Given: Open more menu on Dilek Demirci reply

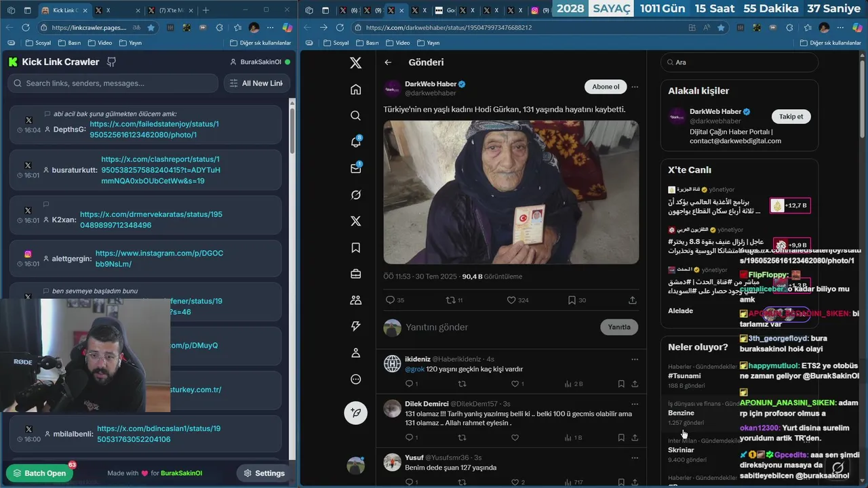Looking at the screenshot, I should (635, 404).
